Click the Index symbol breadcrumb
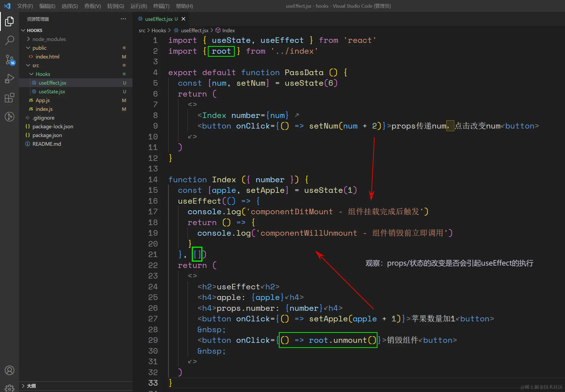The height and width of the screenshot is (392, 565). tap(228, 30)
